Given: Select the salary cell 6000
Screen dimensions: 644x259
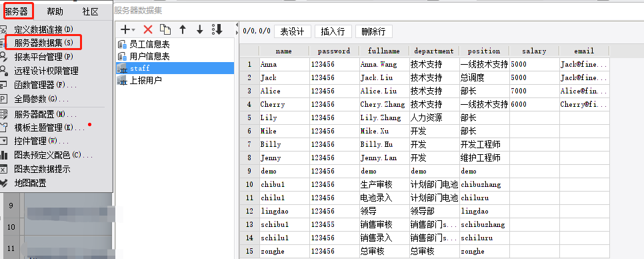Looking at the screenshot, I should click(535, 104).
